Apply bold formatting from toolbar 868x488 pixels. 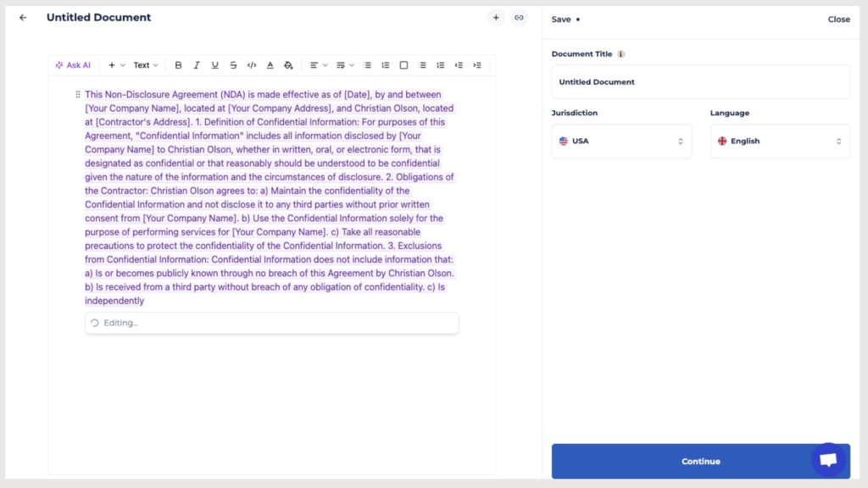(x=178, y=65)
